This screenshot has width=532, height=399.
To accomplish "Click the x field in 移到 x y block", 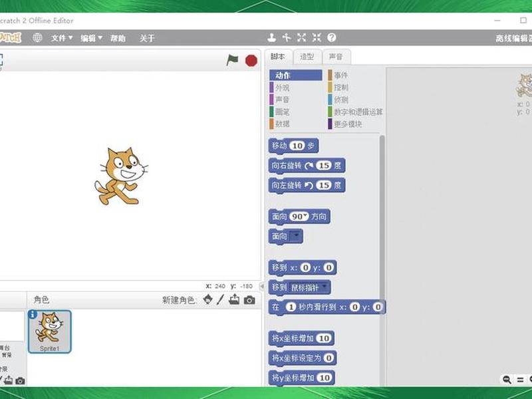I will click(306, 268).
